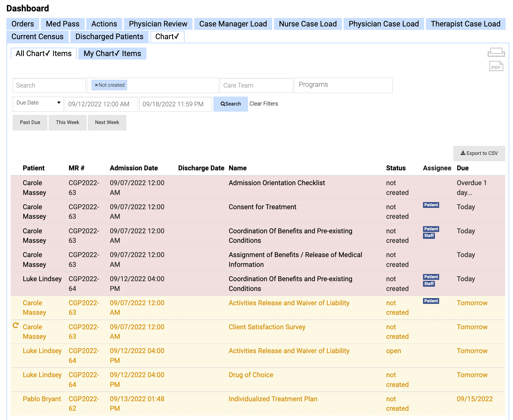
Task: Open Drug of Choice item
Action: click(x=251, y=375)
